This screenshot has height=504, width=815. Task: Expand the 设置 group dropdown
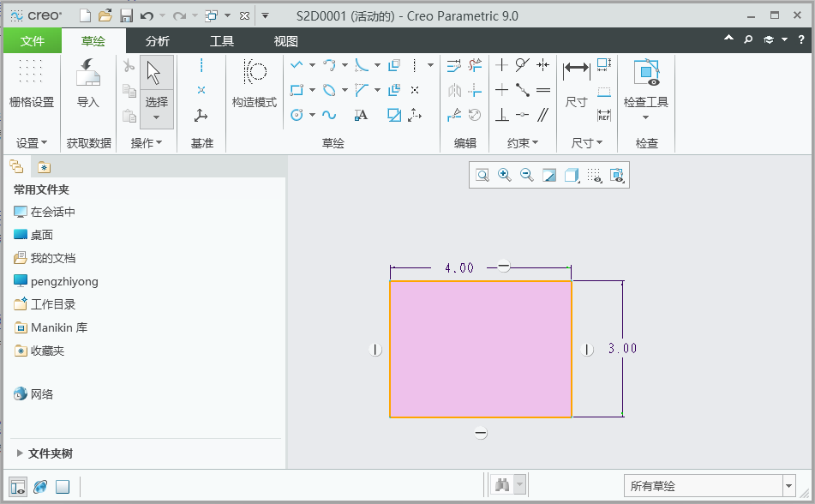[x=32, y=142]
